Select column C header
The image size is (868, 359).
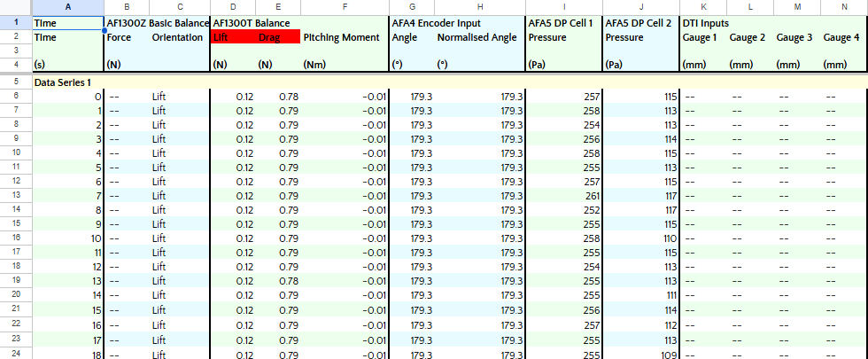point(180,7)
